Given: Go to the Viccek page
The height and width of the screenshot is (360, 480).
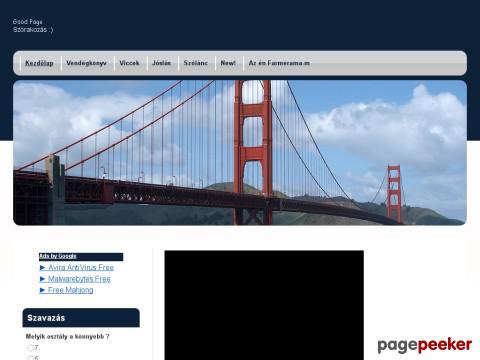Looking at the screenshot, I should click(x=129, y=63).
